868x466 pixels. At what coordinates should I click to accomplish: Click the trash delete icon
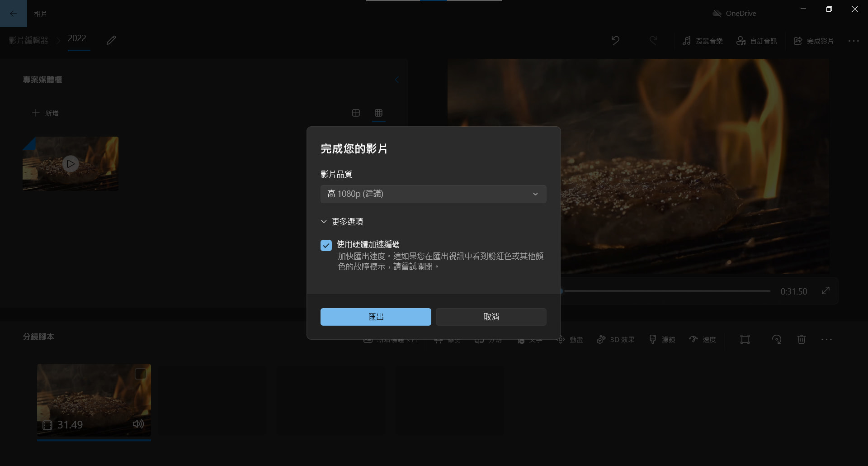point(802,339)
